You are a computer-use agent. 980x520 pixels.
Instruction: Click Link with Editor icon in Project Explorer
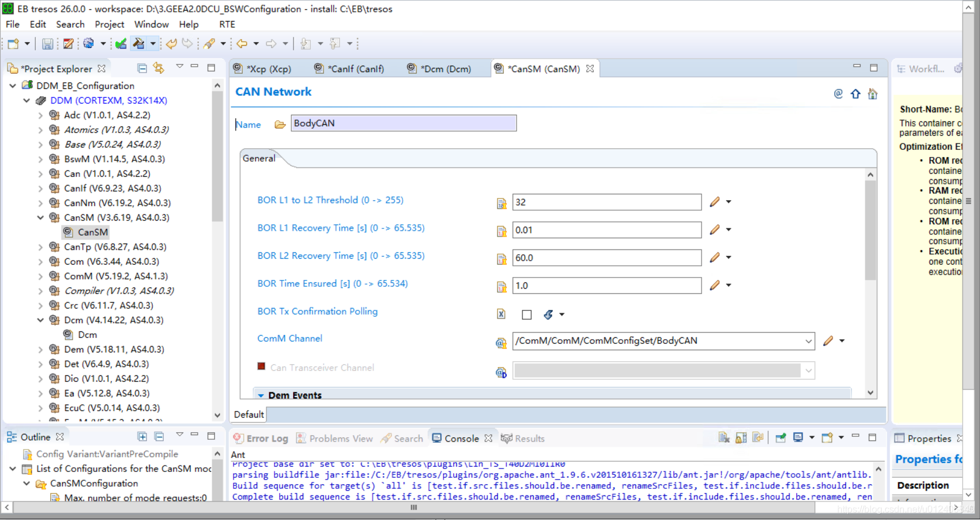159,68
